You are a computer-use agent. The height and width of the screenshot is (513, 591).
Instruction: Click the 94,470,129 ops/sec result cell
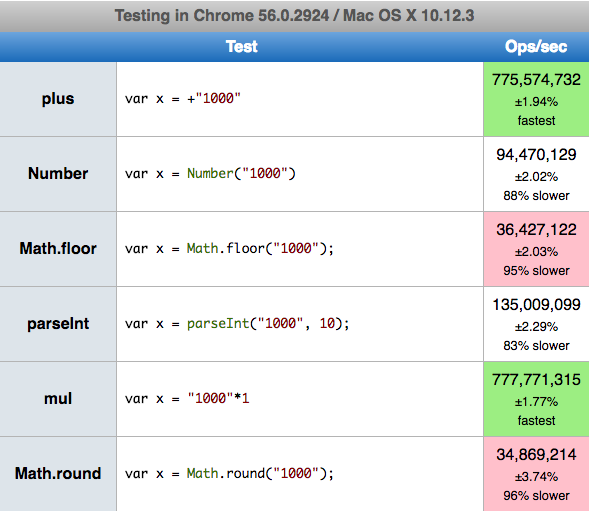point(536,174)
